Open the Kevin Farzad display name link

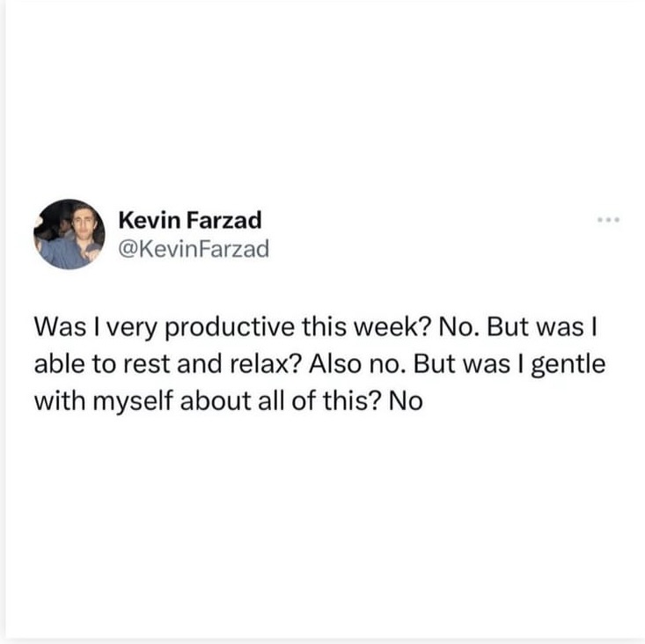click(x=190, y=220)
